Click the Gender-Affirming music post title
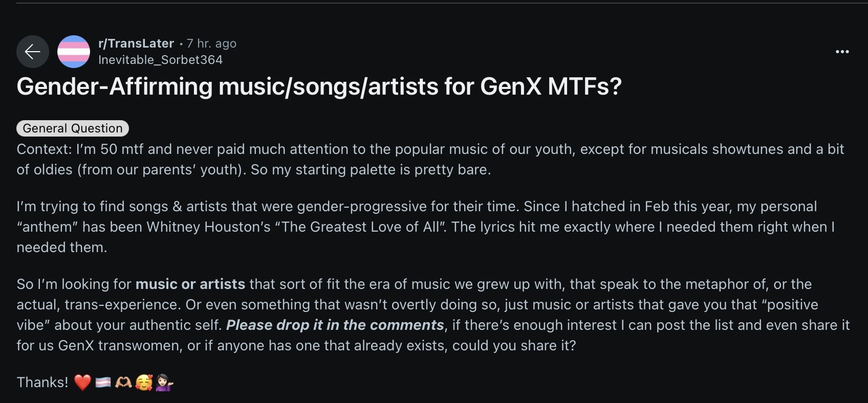Viewport: 868px width, 403px height. pyautogui.click(x=319, y=86)
